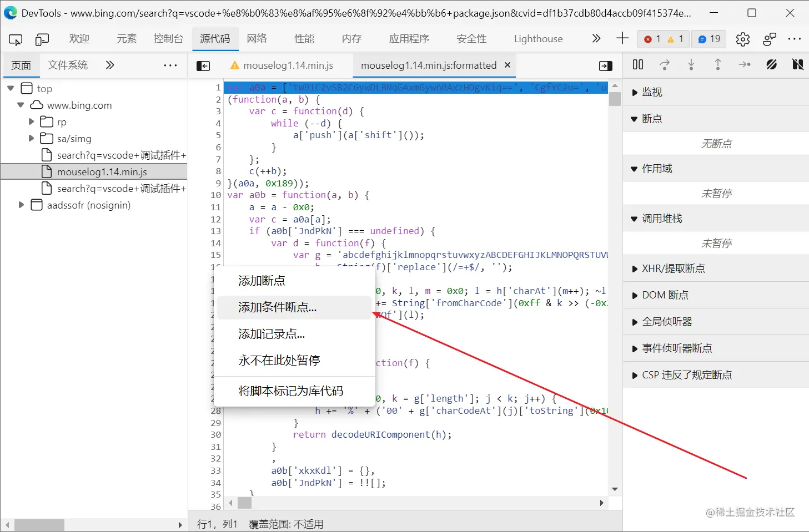The height and width of the screenshot is (532, 809).
Task: Open the errors and warnings counter
Action: [x=664, y=39]
